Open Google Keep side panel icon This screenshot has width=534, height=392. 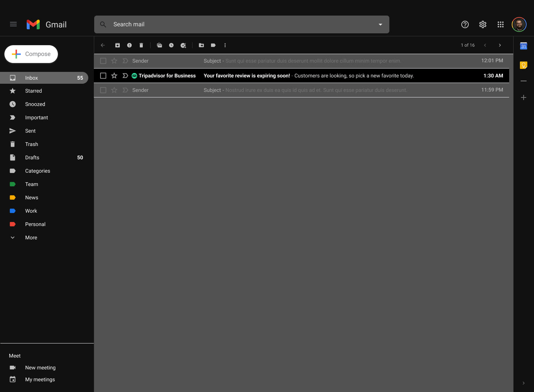point(524,65)
